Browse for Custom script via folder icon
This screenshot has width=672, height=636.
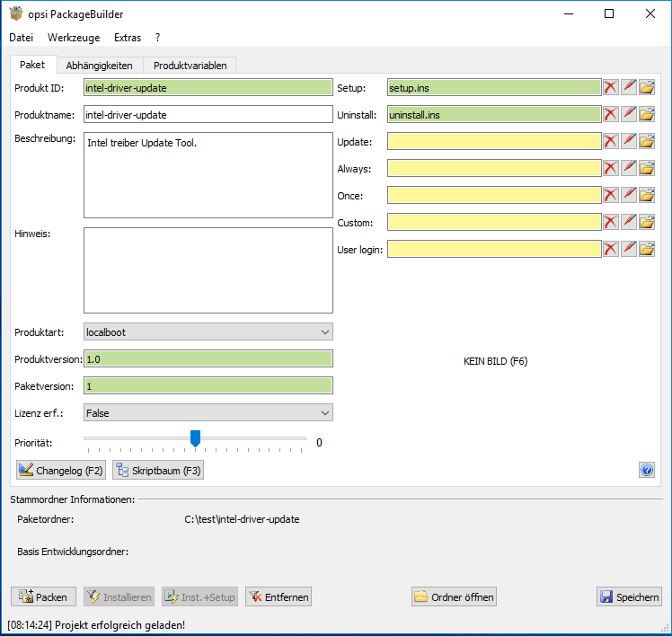pyautogui.click(x=647, y=223)
